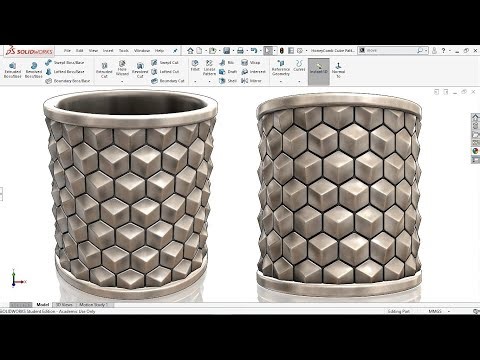480x360 pixels.
Task: Click the Revolved Boss/Base tool
Action: point(34,70)
